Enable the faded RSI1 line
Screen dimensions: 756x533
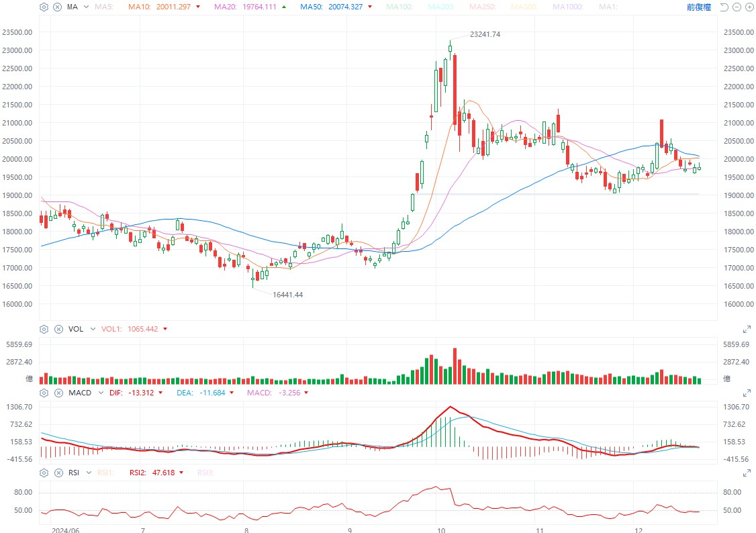pyautogui.click(x=105, y=473)
